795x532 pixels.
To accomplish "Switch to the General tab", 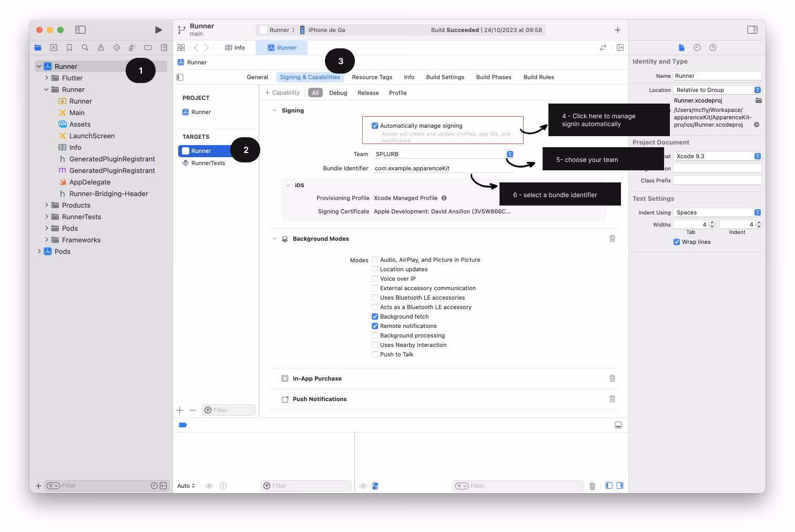I will 258,77.
